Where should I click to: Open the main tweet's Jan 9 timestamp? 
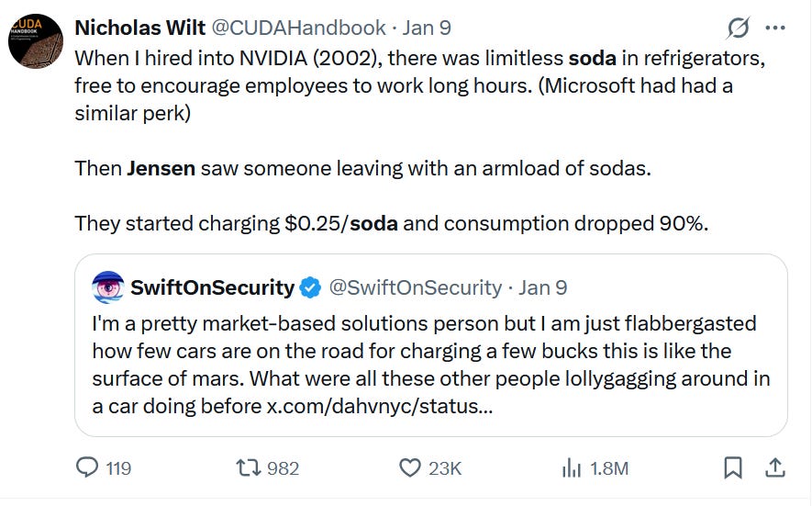[x=428, y=28]
